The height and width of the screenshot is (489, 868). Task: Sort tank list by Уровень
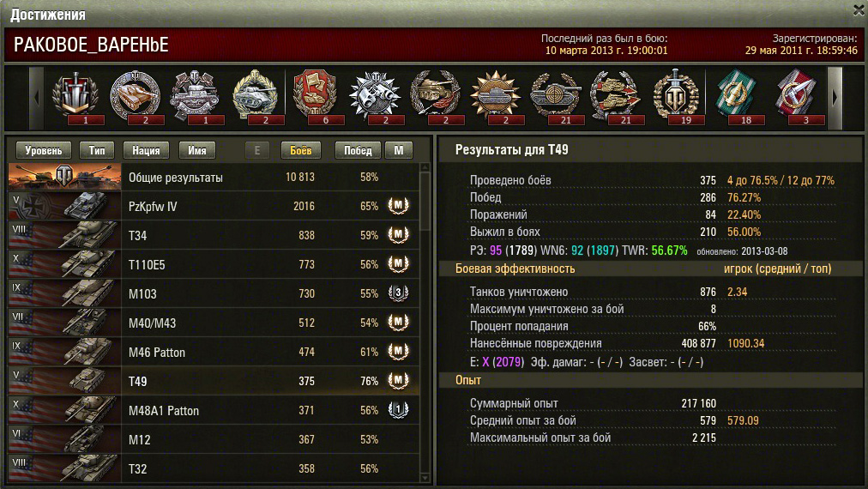coord(44,150)
